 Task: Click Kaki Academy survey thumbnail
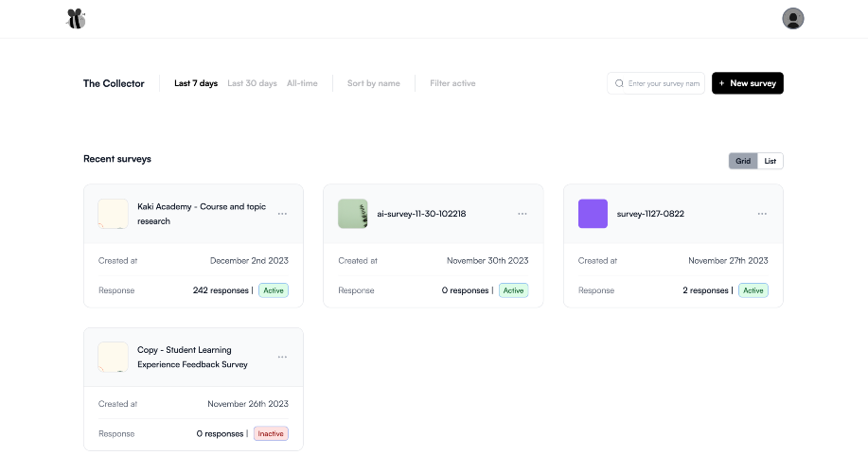[x=113, y=214]
